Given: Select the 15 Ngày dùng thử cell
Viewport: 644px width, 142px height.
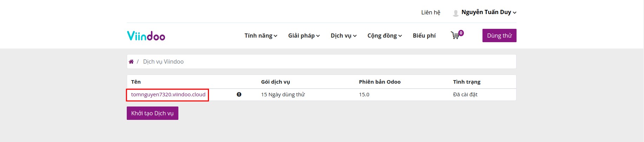Looking at the screenshot, I should click(x=283, y=95).
